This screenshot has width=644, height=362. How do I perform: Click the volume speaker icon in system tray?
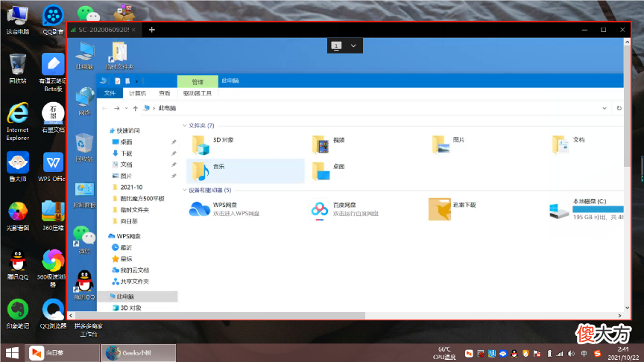571,353
